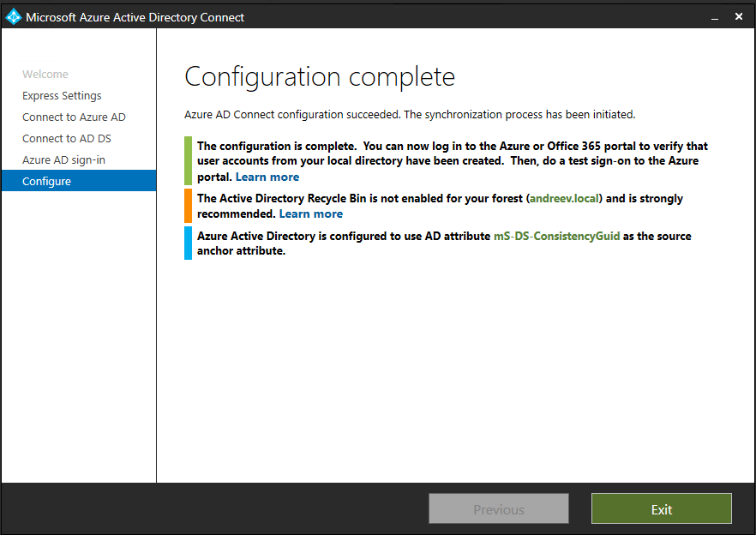This screenshot has width=756, height=535.
Task: Select the highlighted Configure step
Action: 79,181
